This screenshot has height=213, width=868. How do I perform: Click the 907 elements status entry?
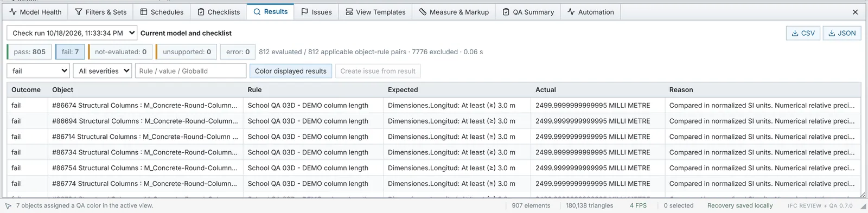pyautogui.click(x=531, y=206)
